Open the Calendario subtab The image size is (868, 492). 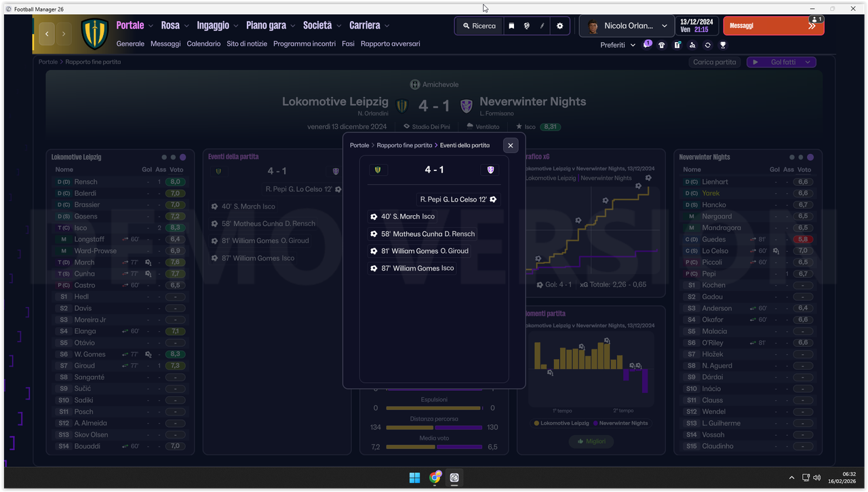point(203,43)
